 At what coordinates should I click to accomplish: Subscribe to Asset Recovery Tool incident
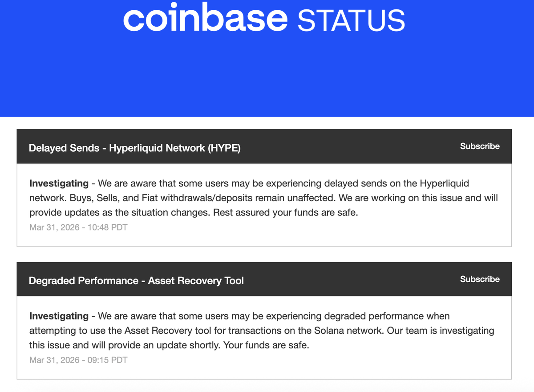(480, 279)
